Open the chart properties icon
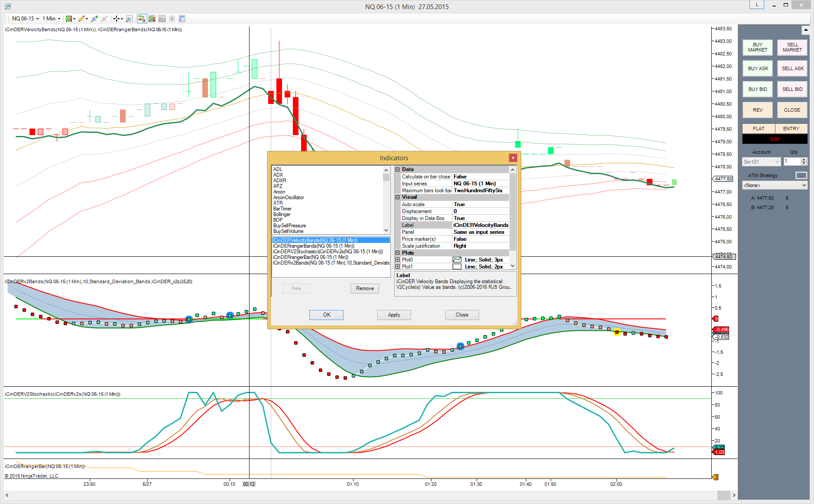The height and width of the screenshot is (504, 814). click(x=182, y=19)
